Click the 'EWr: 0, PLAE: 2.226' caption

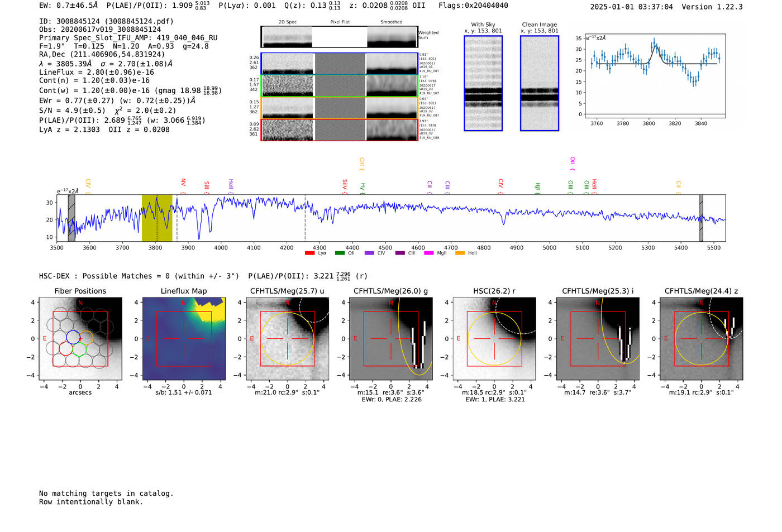coord(392,400)
